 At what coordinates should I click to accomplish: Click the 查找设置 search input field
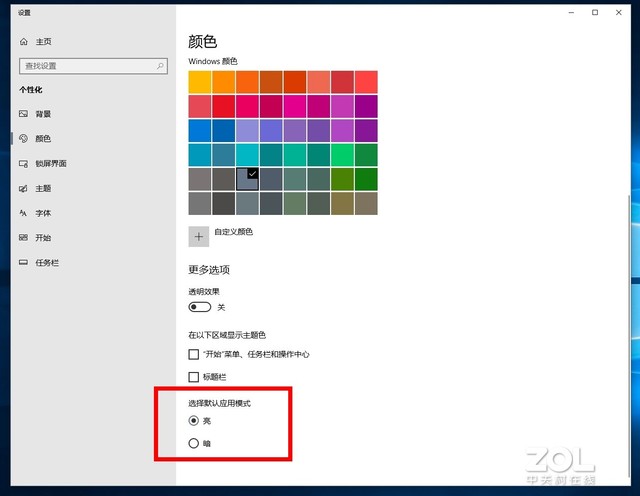85,66
